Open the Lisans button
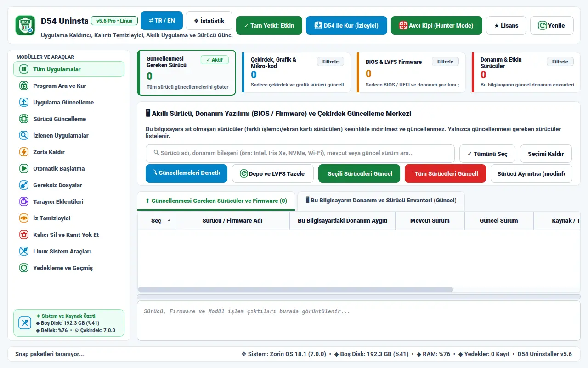This screenshot has height=368, width=588. [506, 25]
